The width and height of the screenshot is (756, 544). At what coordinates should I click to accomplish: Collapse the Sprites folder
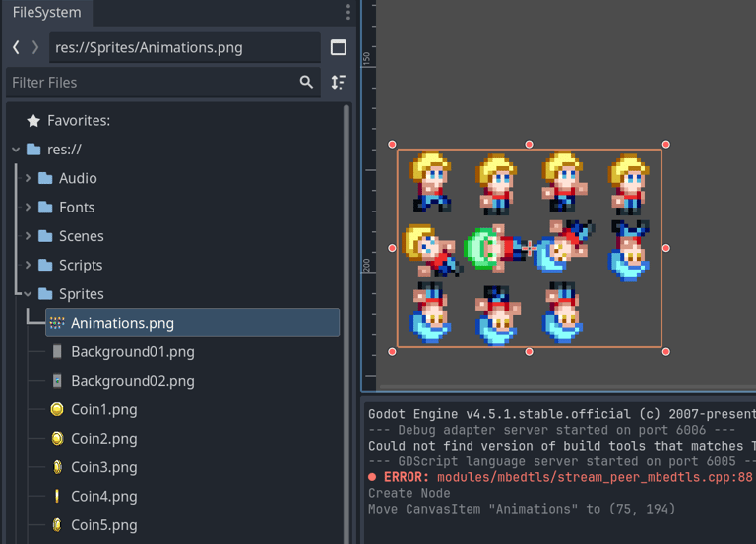(28, 294)
